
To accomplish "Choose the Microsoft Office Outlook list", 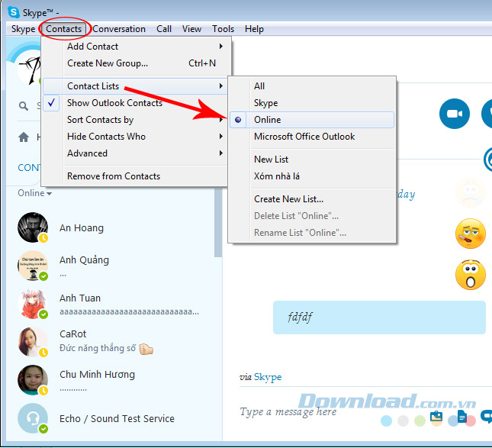I will (311, 137).
